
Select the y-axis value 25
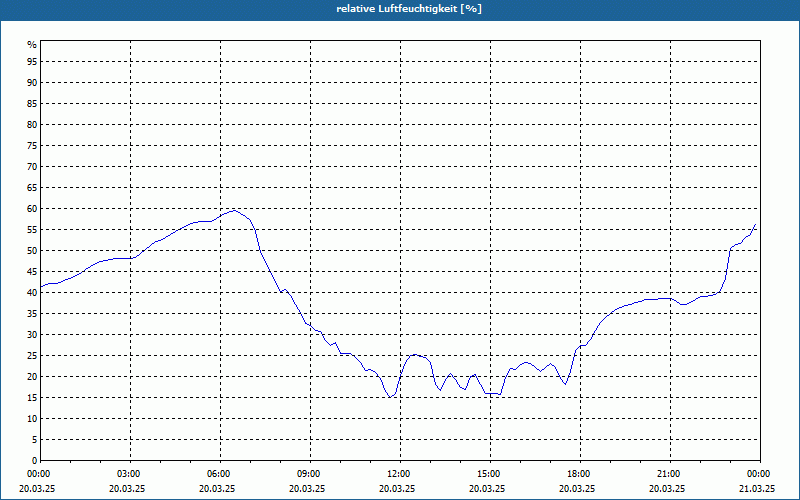pos(32,356)
